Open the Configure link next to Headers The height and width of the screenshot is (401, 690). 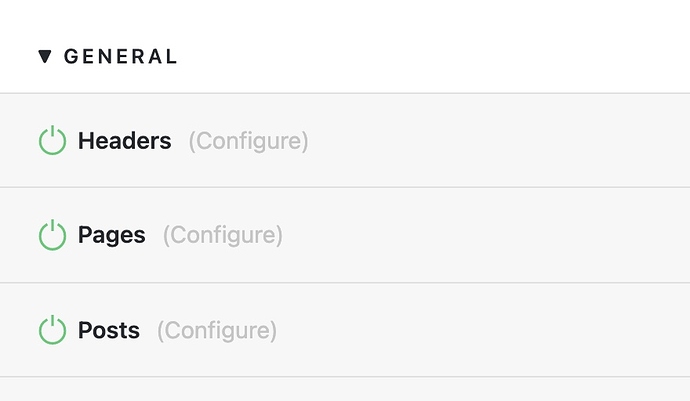(249, 141)
